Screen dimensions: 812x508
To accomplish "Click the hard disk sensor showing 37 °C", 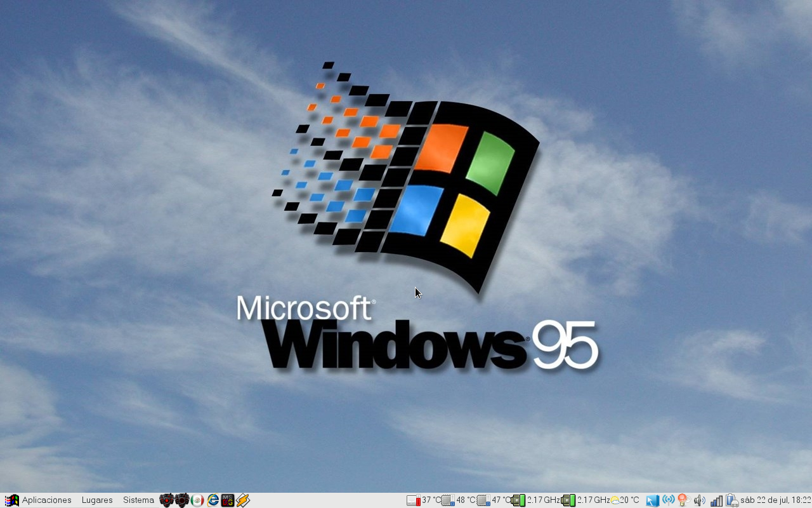I will click(424, 500).
